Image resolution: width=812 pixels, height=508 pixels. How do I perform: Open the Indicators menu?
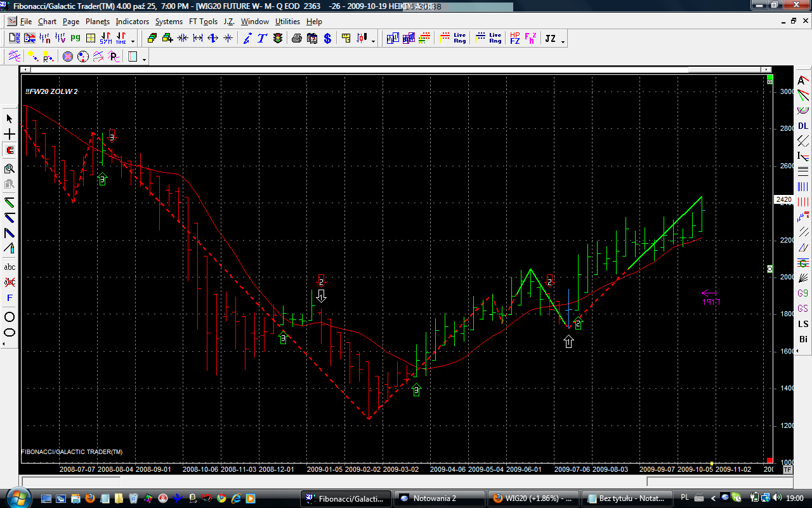pos(132,22)
